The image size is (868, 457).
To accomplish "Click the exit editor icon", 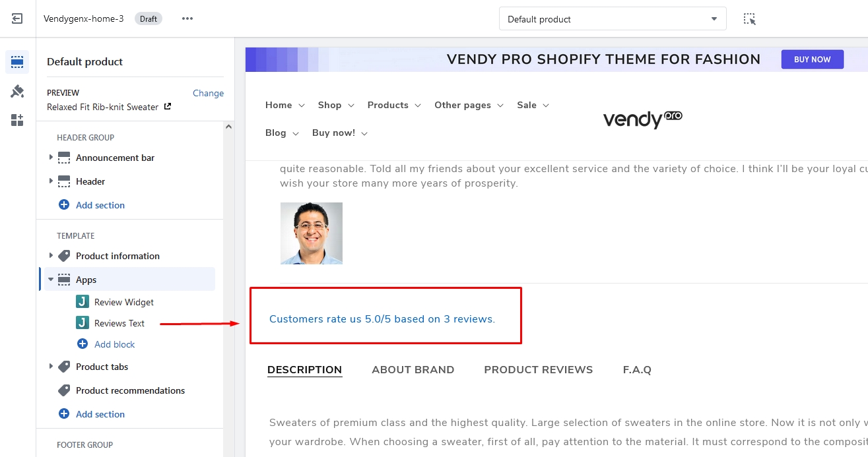I will coord(17,18).
